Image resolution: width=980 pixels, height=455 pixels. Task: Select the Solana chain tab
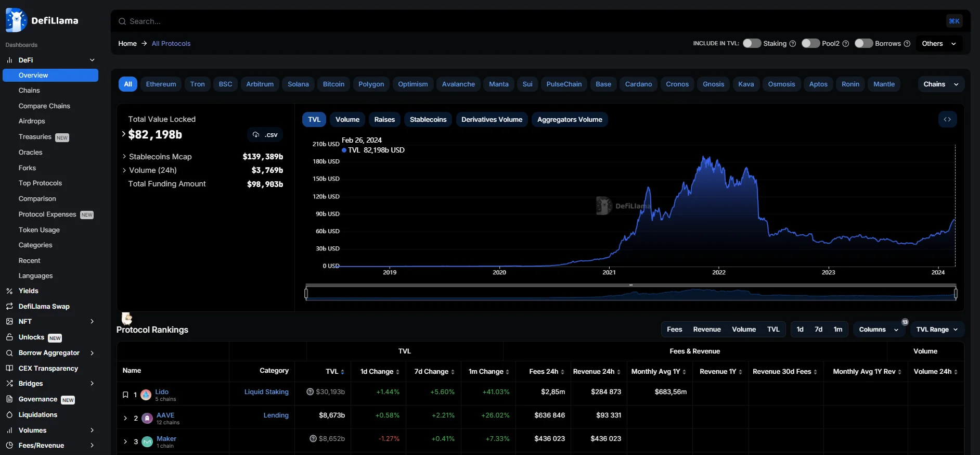pyautogui.click(x=299, y=84)
